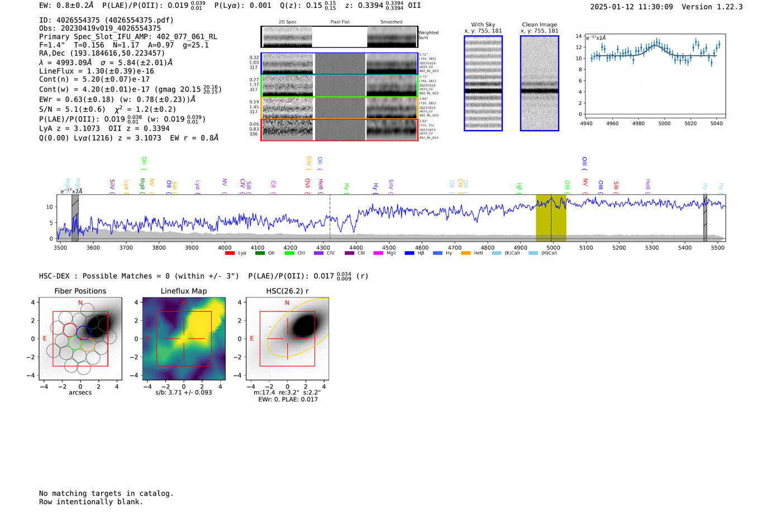The image size is (782, 532).
Task: Click the z: 0.3394 OII header text
Action: [x=383, y=6]
